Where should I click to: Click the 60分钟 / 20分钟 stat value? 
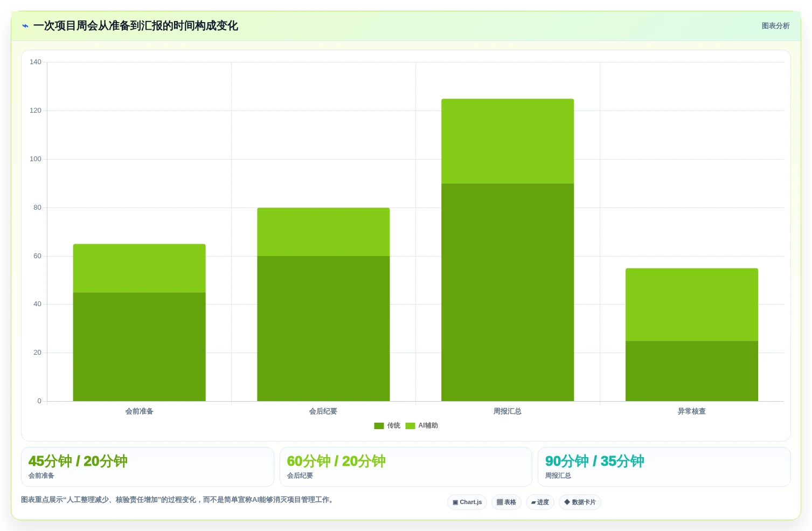[336, 461]
